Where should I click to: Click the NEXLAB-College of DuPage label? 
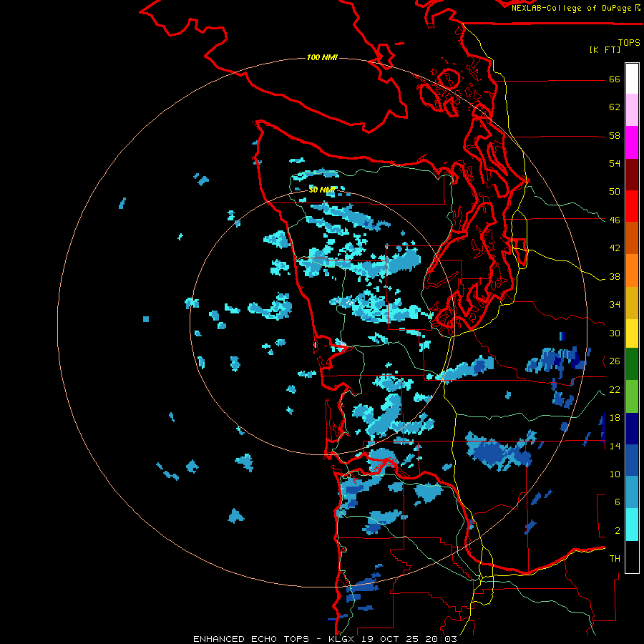(x=572, y=8)
